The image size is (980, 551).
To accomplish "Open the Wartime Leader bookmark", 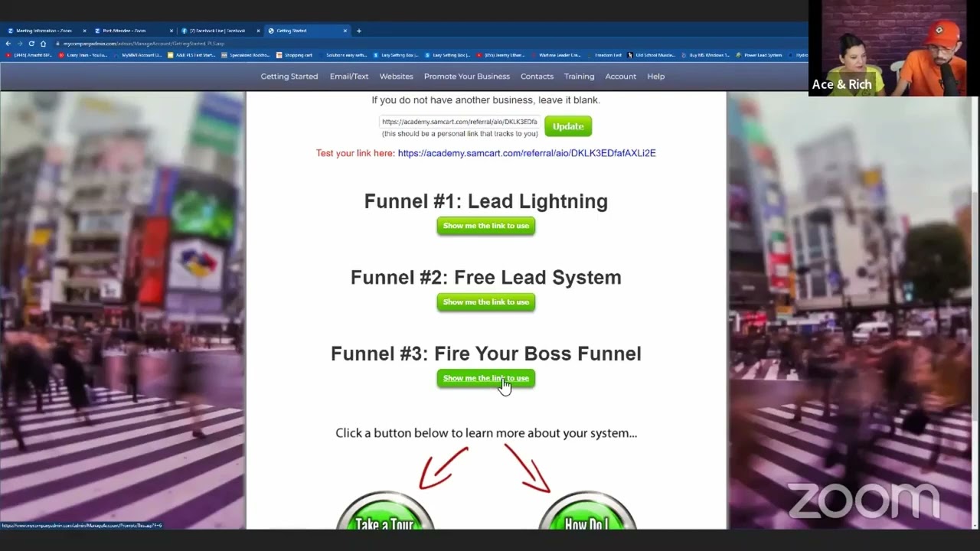I will pos(557,55).
